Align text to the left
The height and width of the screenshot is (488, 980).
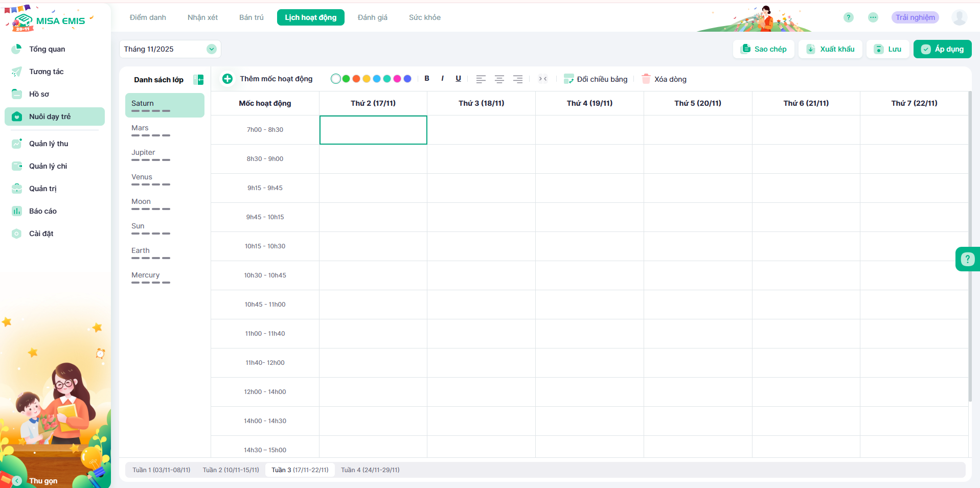coord(481,79)
